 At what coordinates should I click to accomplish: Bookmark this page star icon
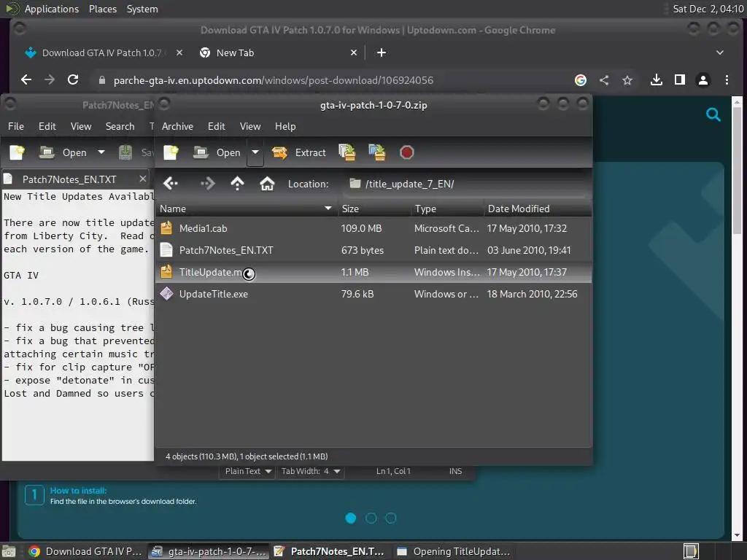[627, 80]
